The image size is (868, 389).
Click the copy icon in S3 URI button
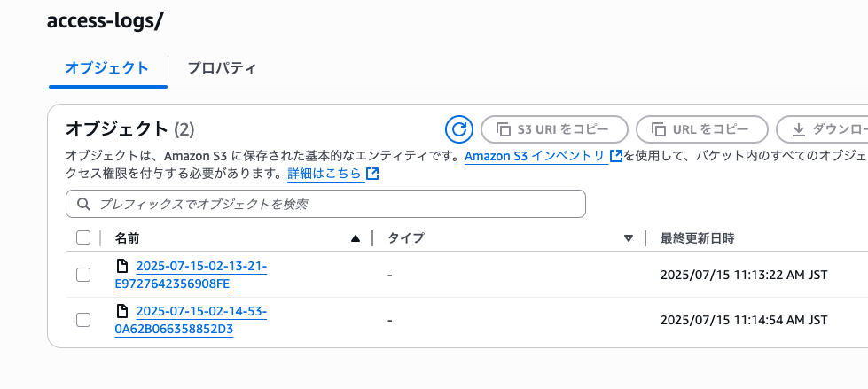503,130
